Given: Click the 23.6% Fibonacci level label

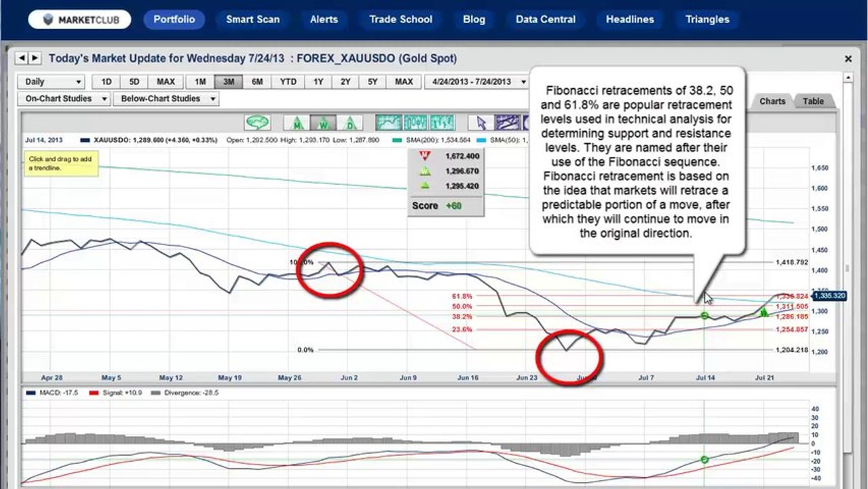Looking at the screenshot, I should click(x=461, y=329).
